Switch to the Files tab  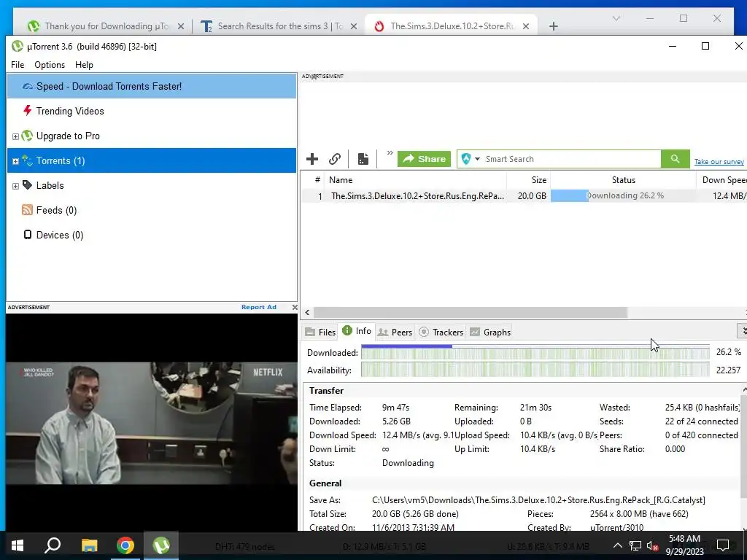coord(321,332)
